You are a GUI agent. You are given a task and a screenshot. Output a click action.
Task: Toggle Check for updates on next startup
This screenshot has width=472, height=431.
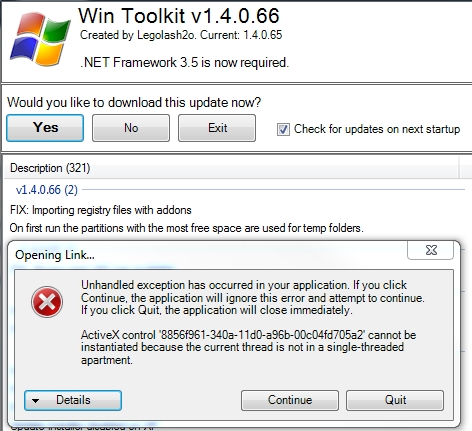tap(283, 129)
